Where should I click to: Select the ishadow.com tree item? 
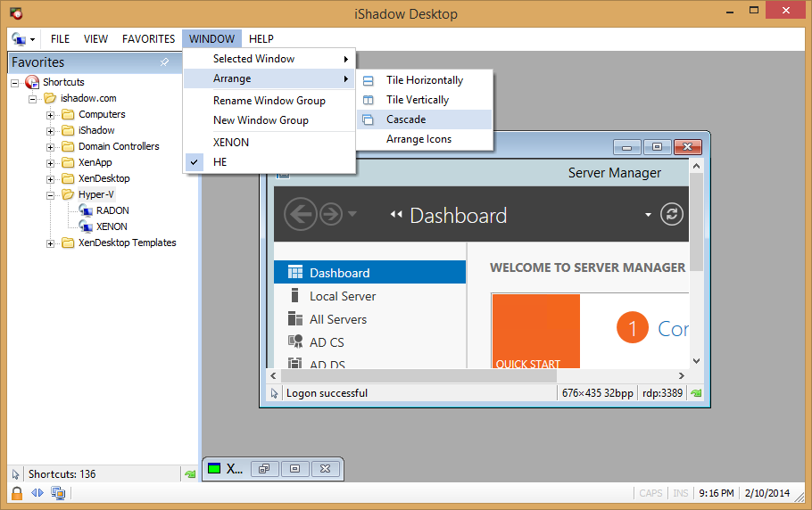pos(88,98)
